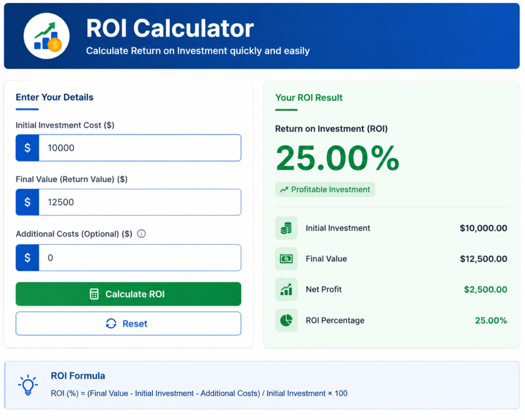Click the ROI Calculator chart logo
525x420 pixels.
(46, 36)
